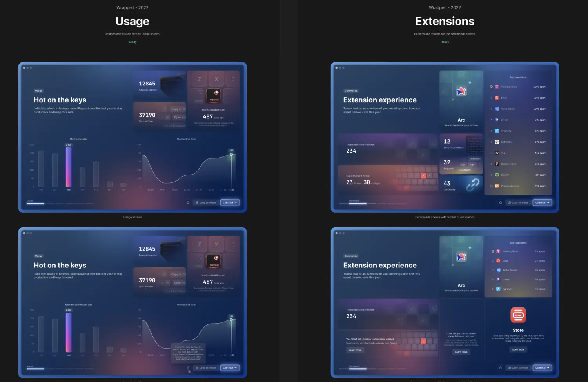Click the Quicklinks chain-link icon

coord(473,185)
